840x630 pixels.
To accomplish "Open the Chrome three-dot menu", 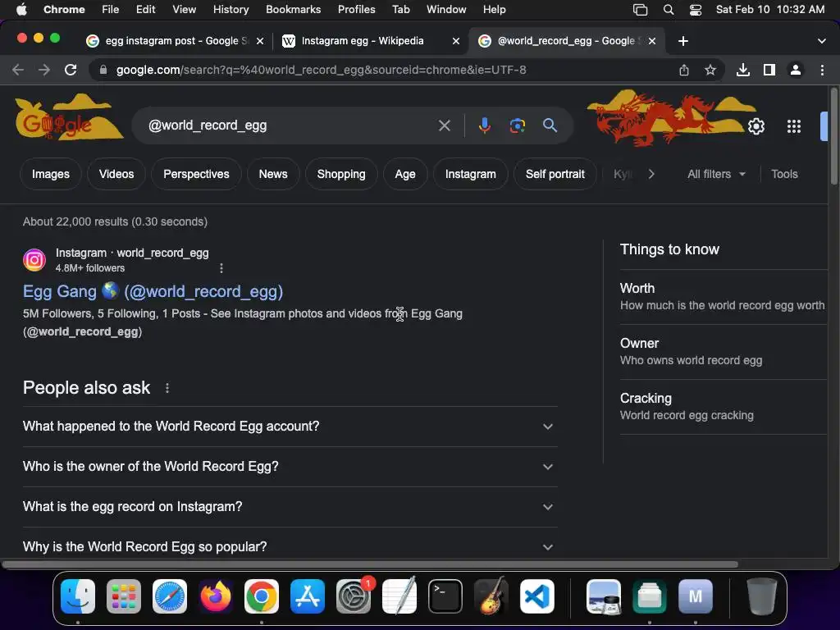I will coord(822,70).
